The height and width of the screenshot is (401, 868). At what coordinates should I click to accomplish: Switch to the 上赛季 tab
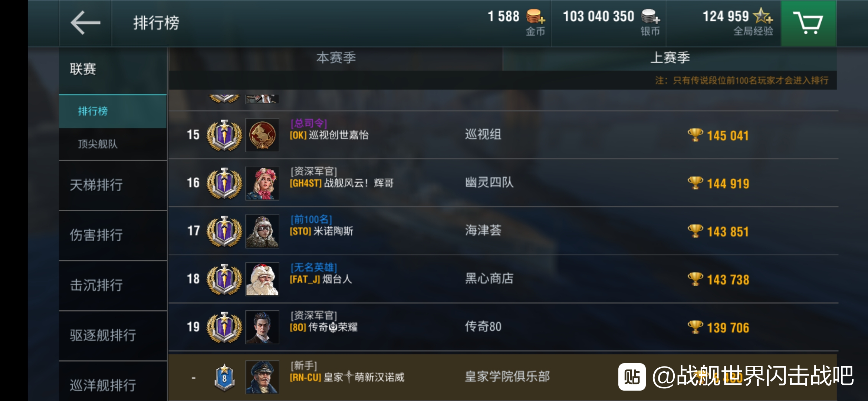[x=670, y=58]
